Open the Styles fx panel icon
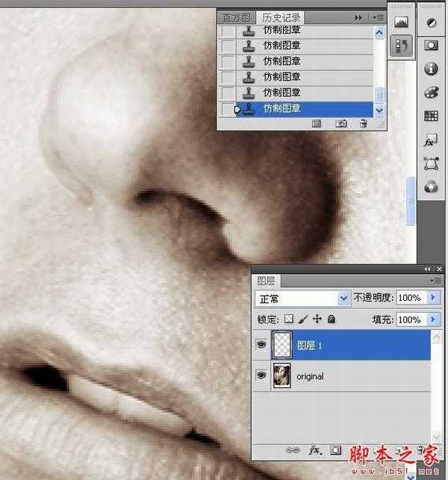 coord(431,140)
